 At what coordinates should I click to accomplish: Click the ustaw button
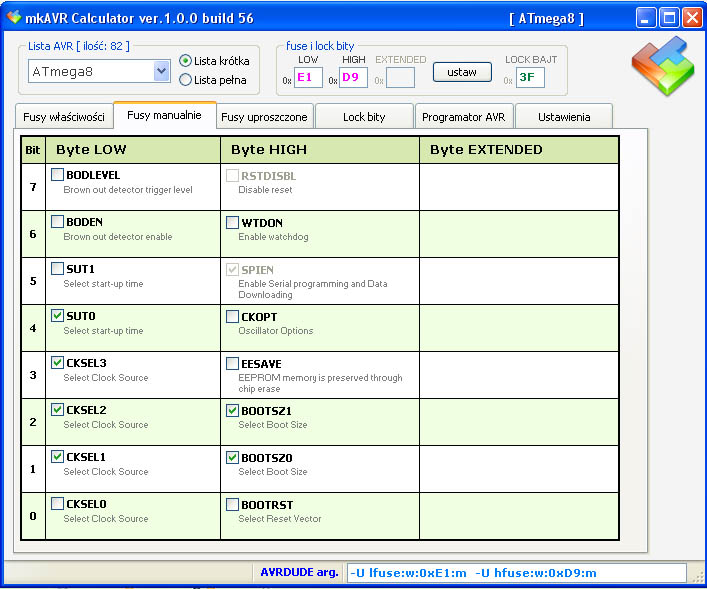click(462, 72)
